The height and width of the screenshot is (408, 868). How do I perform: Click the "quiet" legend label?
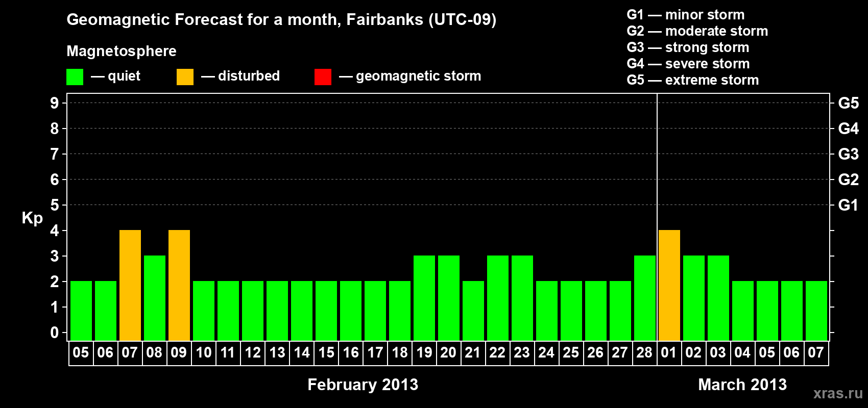coord(124,76)
